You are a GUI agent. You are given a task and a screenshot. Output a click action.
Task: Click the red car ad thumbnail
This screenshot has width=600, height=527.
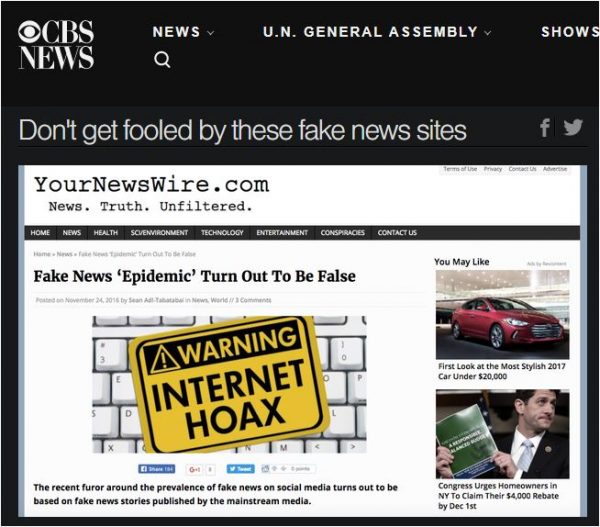502,315
